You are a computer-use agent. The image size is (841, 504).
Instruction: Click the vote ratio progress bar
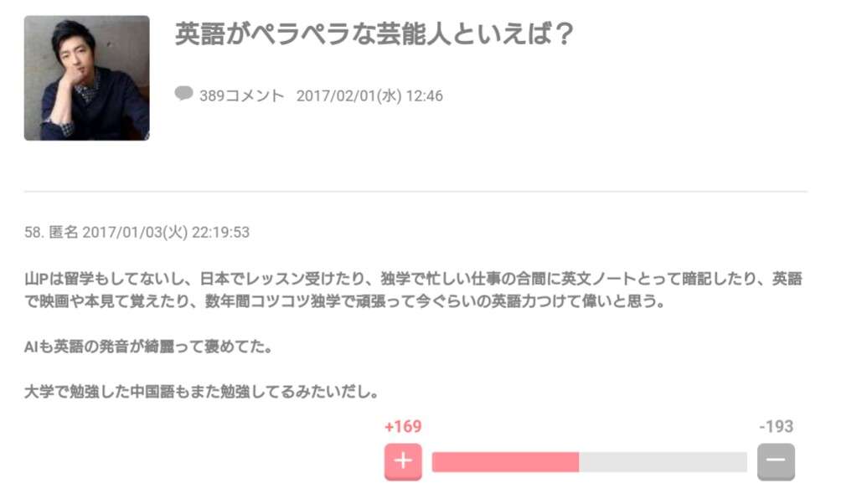pos(589,461)
